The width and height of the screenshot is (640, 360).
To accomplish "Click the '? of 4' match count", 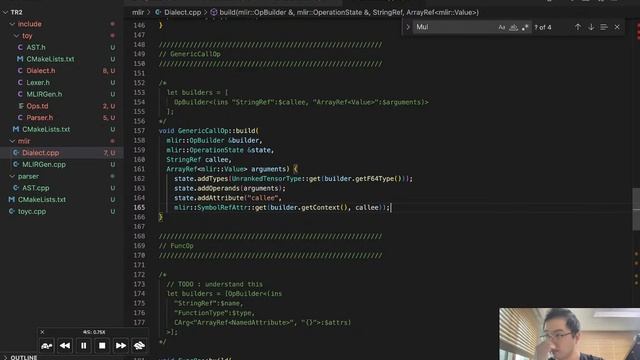I will point(542,27).
